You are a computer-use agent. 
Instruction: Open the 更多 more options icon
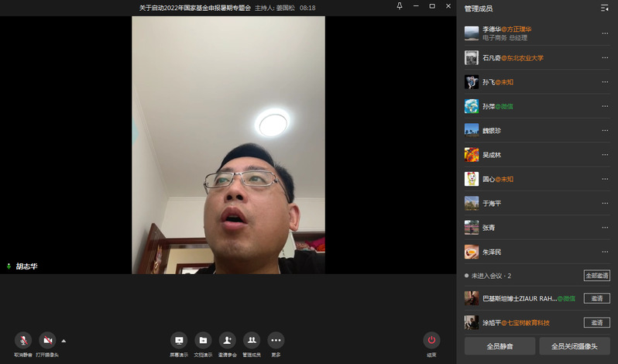click(x=276, y=340)
